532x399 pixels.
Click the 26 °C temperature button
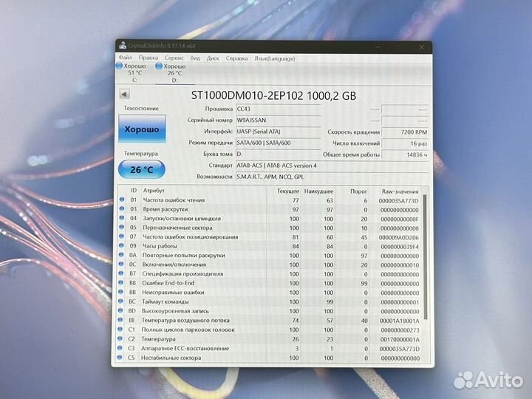click(x=142, y=169)
